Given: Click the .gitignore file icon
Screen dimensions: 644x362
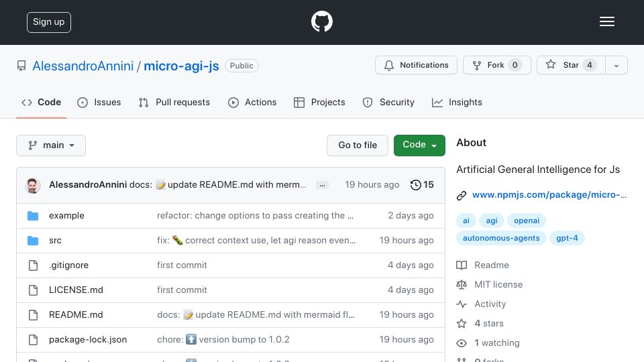Looking at the screenshot, I should 34,265.
